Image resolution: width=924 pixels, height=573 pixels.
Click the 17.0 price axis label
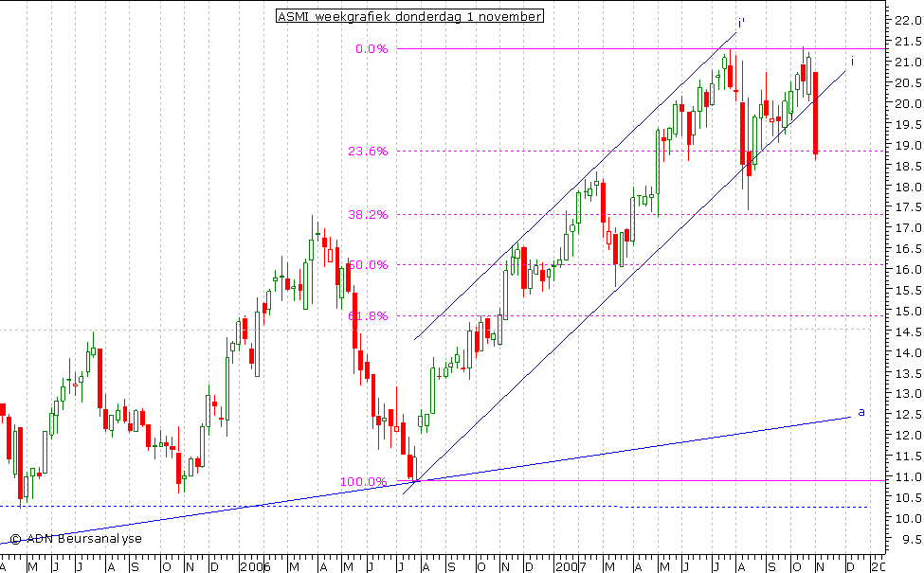(x=908, y=228)
